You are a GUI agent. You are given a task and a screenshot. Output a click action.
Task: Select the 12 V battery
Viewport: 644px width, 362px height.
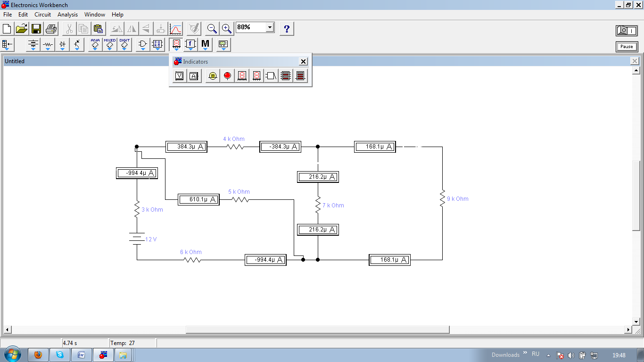point(137,239)
